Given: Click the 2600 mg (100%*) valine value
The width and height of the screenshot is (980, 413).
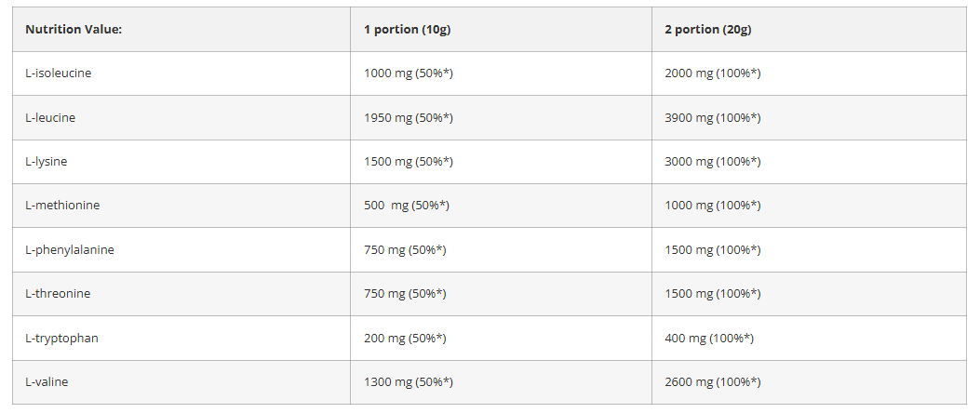Looking at the screenshot, I should 712,382.
